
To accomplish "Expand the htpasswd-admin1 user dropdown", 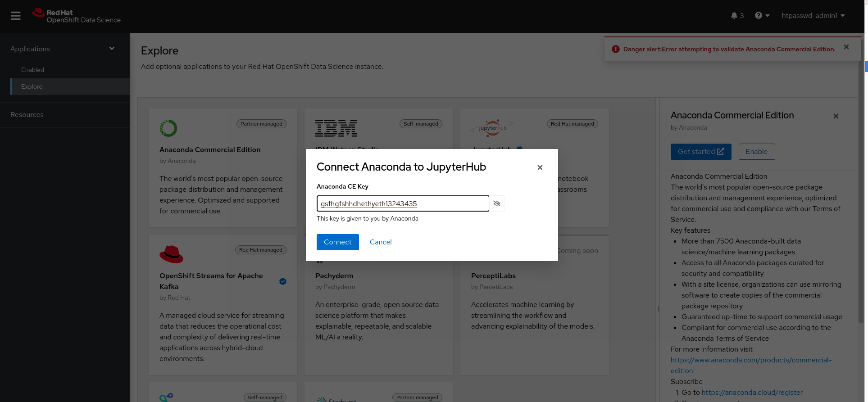I will 813,16.
